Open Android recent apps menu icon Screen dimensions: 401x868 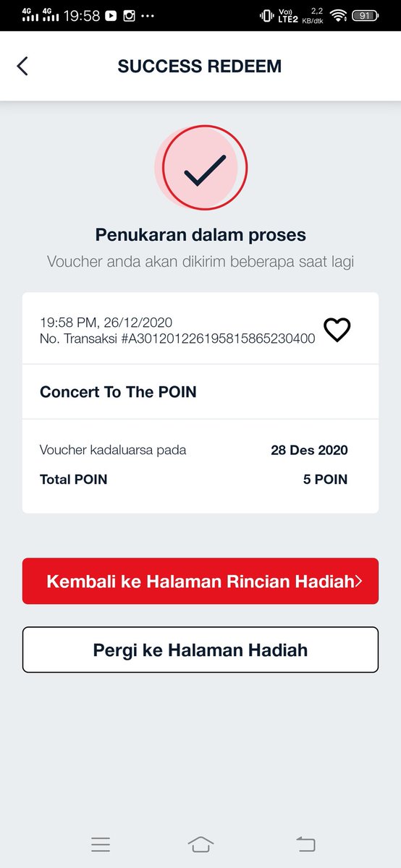[101, 843]
